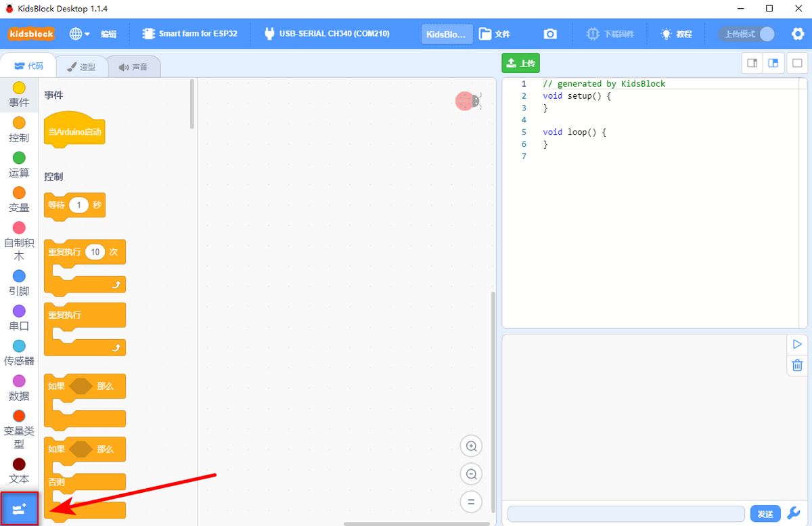Click the serial monitor play icon

point(797,345)
